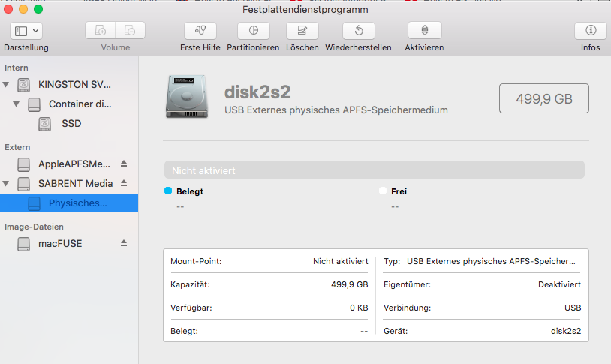The height and width of the screenshot is (364, 611).
Task: Click the Wiederherstellen restore icon
Action: [358, 31]
